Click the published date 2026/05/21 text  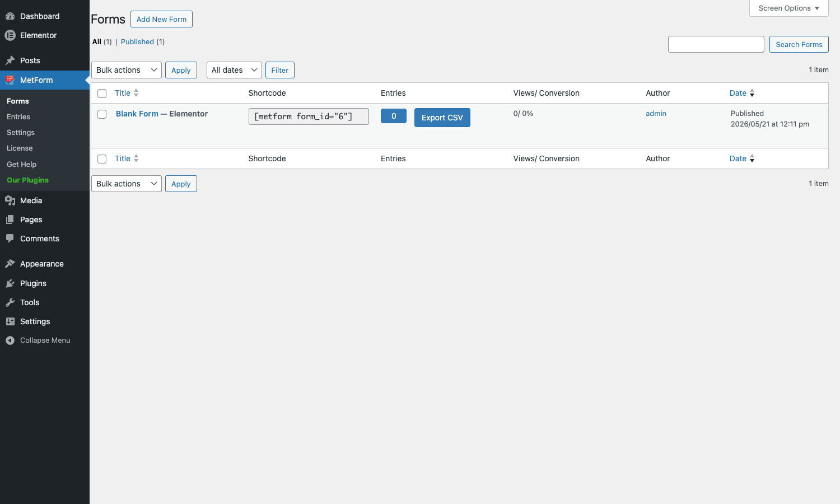tap(770, 124)
